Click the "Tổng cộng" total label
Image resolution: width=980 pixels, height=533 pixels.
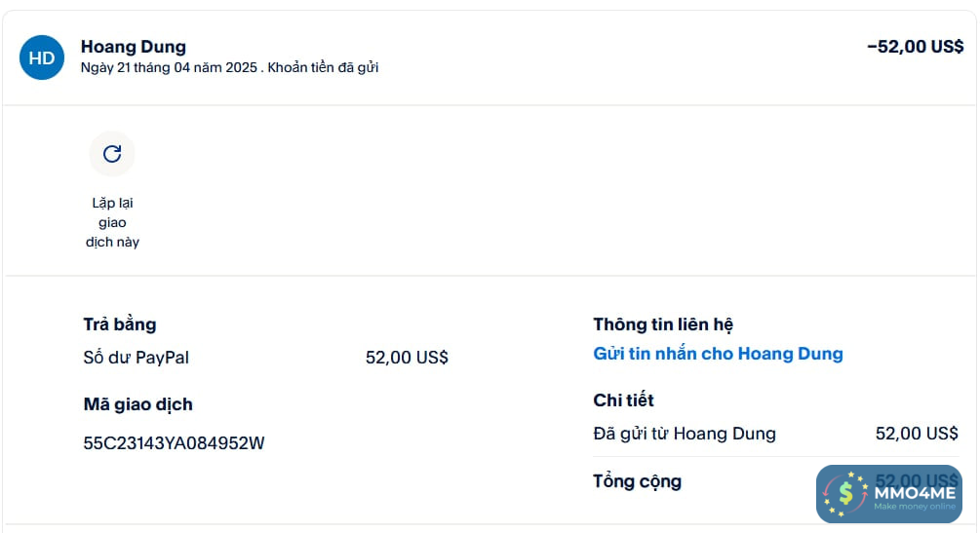pos(637,481)
